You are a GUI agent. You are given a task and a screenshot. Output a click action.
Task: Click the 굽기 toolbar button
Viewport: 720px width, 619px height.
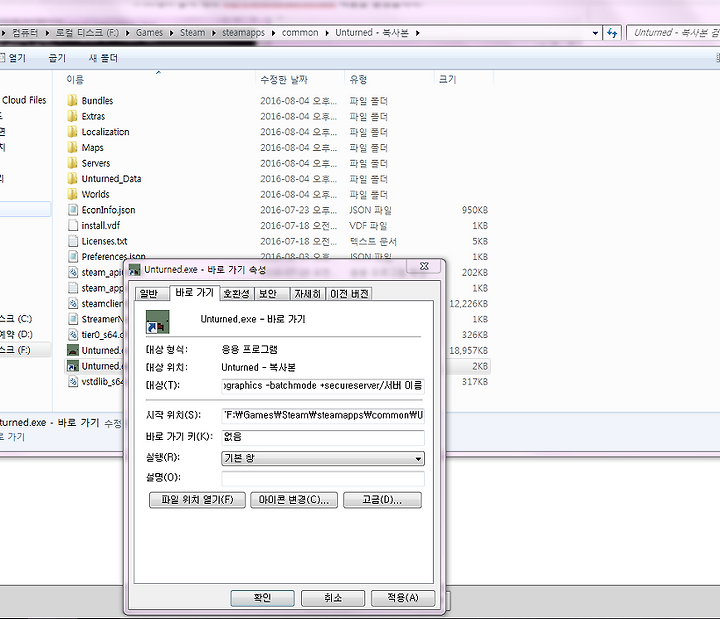[x=57, y=58]
